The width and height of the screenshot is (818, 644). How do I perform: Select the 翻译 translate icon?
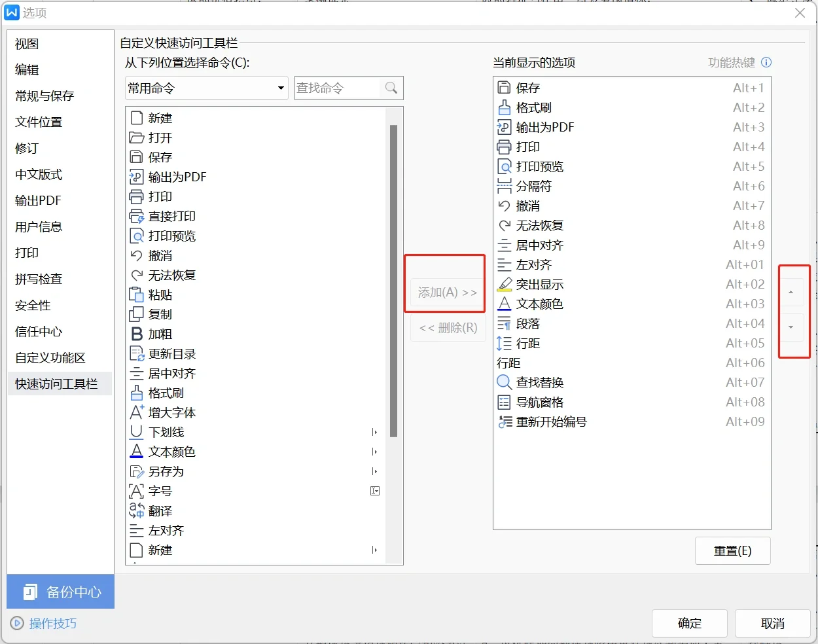pos(136,510)
